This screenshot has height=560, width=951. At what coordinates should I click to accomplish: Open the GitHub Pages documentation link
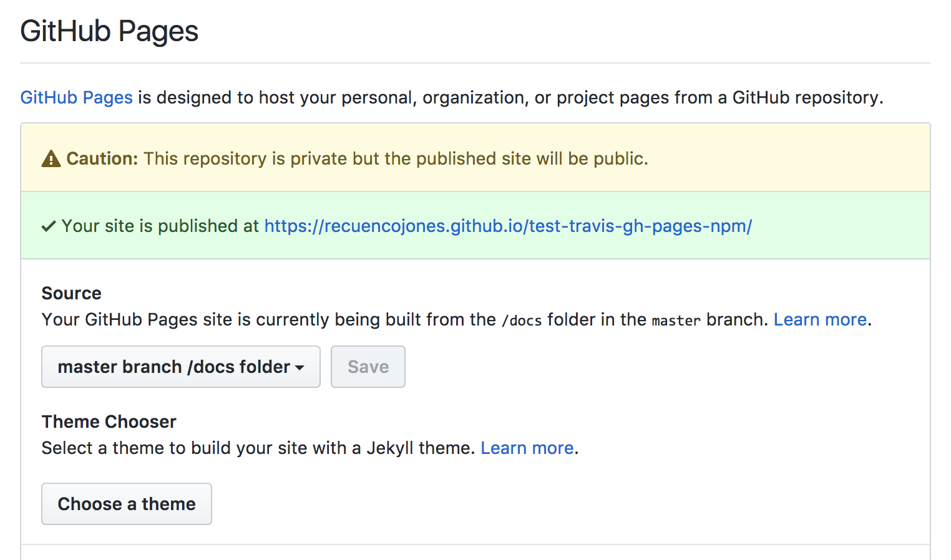pos(76,97)
